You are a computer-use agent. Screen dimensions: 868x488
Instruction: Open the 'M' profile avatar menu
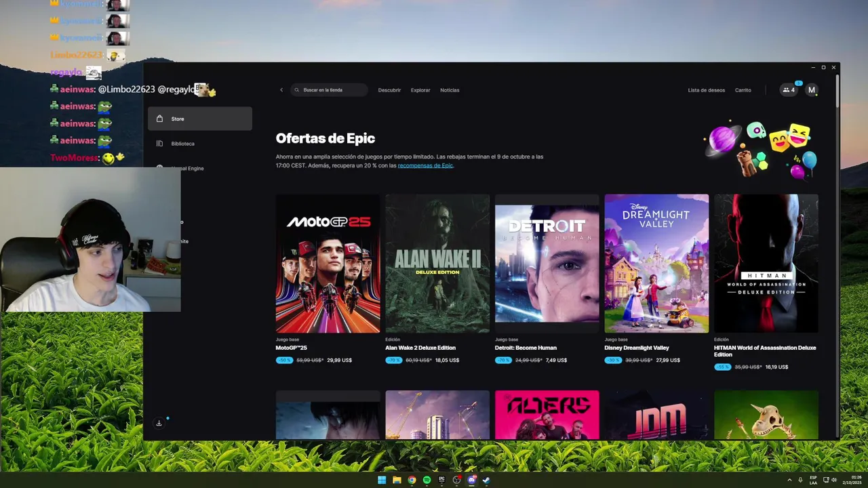point(812,90)
